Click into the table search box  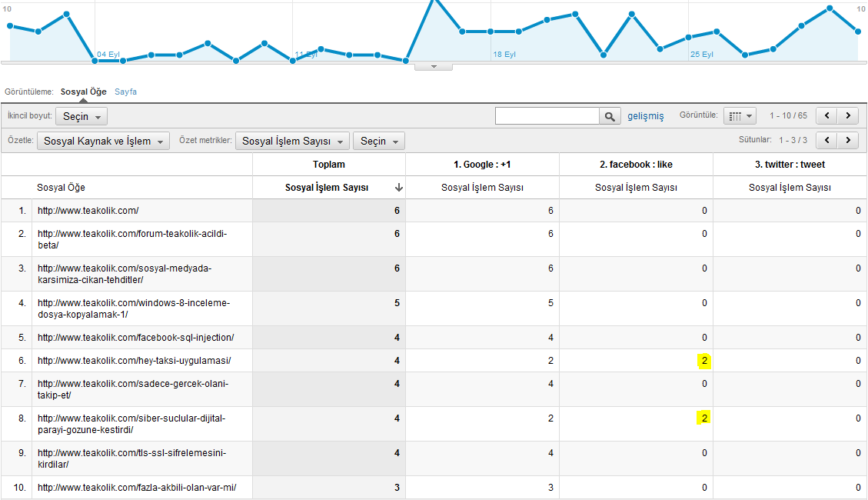pyautogui.click(x=547, y=116)
